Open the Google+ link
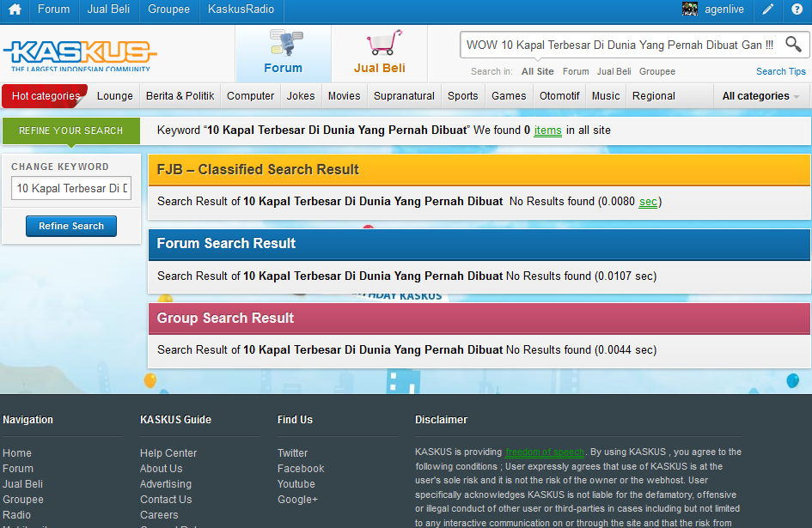 click(x=298, y=500)
